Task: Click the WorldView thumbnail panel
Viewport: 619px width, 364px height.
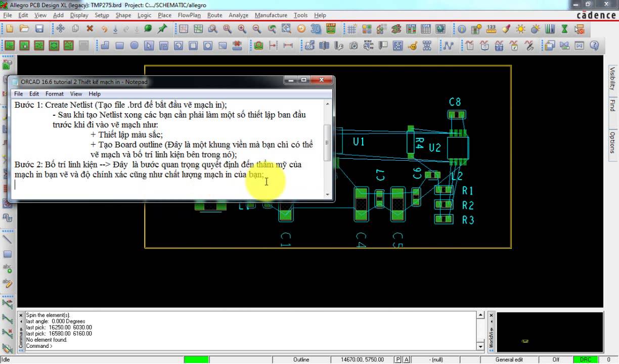Action: click(550, 332)
